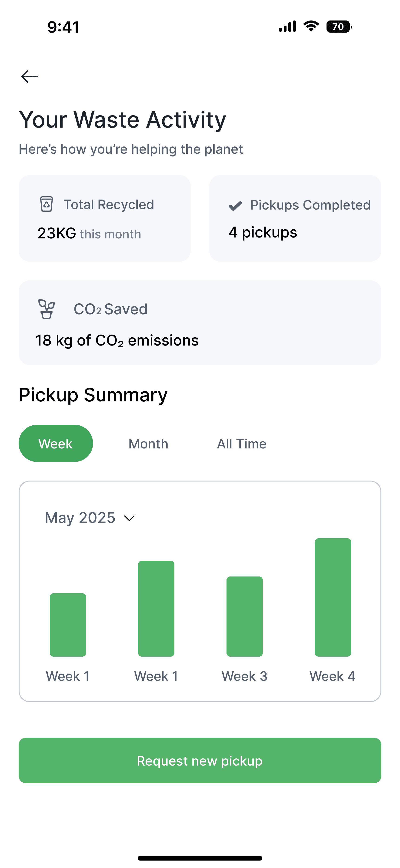This screenshot has width=400, height=868.
Task: Click the Week 4 axis label
Action: pyautogui.click(x=333, y=676)
